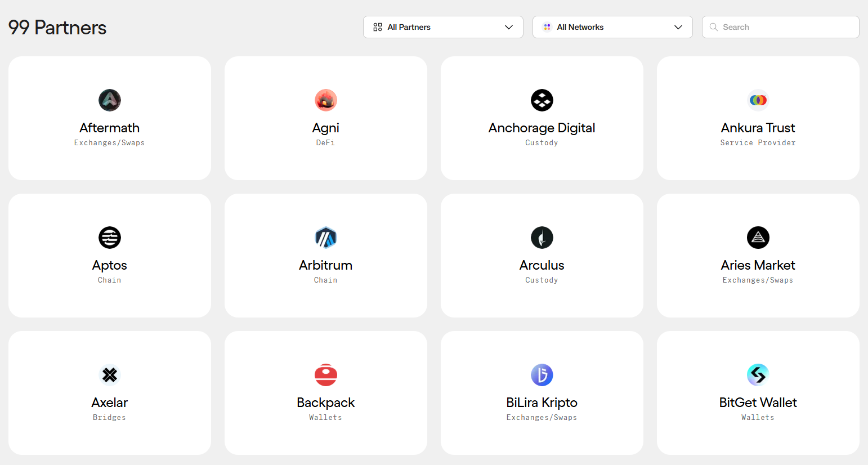Click the Agni flame logo
The image size is (868, 465).
[326, 100]
